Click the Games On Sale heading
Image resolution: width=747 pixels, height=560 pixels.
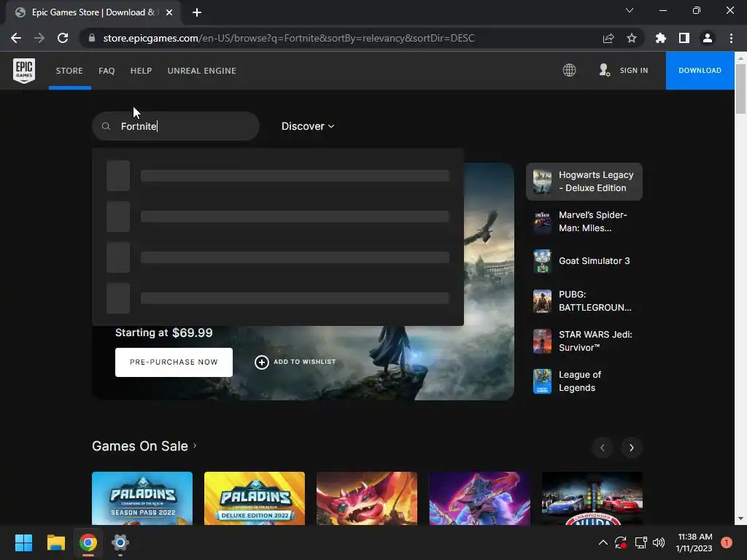pos(140,446)
